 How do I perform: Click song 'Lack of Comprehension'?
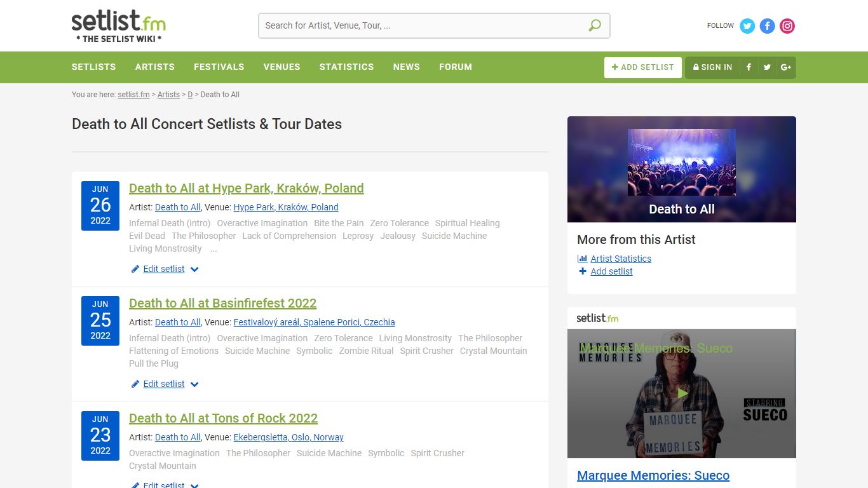[289, 236]
